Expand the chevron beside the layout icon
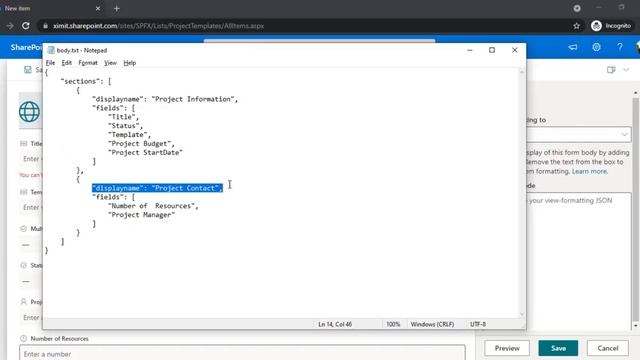The image size is (640, 360). point(626,70)
